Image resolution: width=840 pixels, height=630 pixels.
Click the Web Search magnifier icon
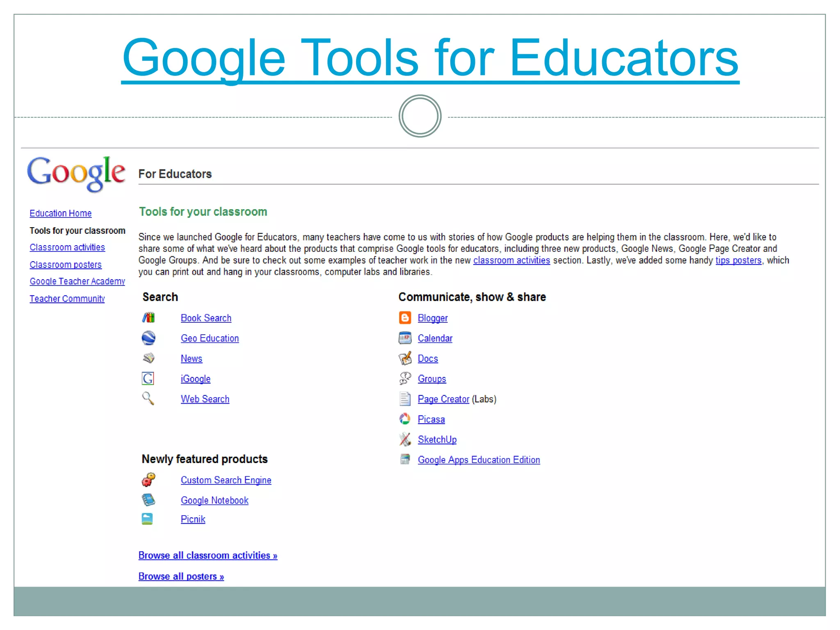[x=148, y=398]
